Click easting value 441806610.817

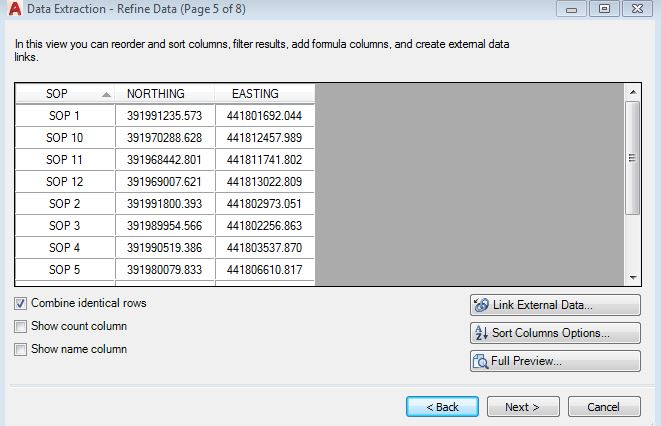pyautogui.click(x=265, y=269)
